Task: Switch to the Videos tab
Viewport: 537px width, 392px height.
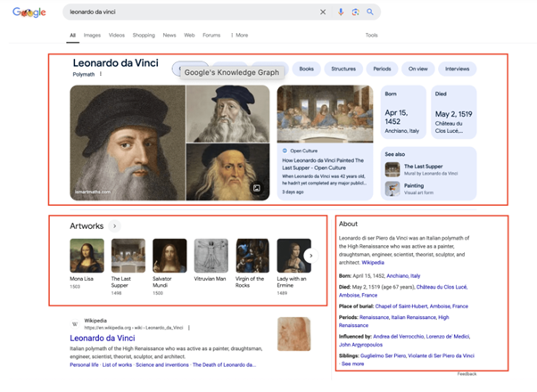Action: 117,35
